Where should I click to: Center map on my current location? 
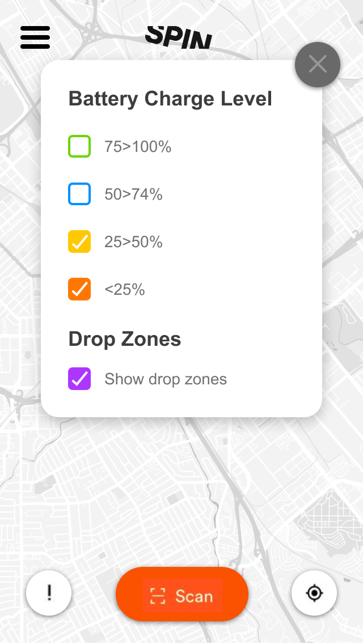coord(314,593)
